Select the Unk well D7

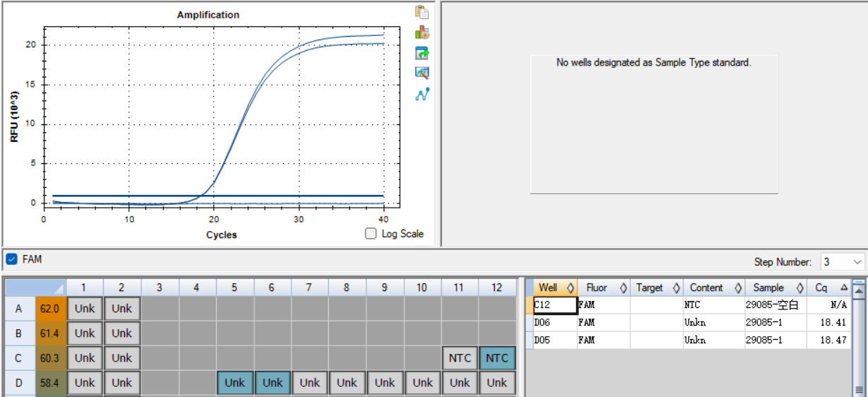click(309, 383)
